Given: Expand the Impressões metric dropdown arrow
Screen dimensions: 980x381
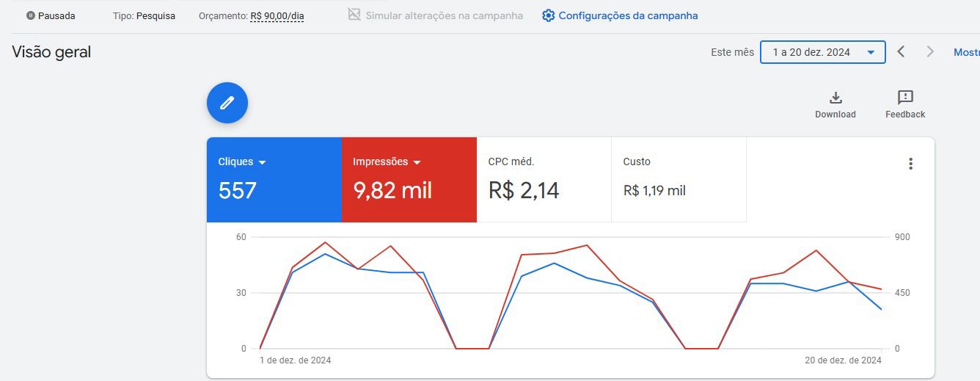Looking at the screenshot, I should click(x=417, y=162).
